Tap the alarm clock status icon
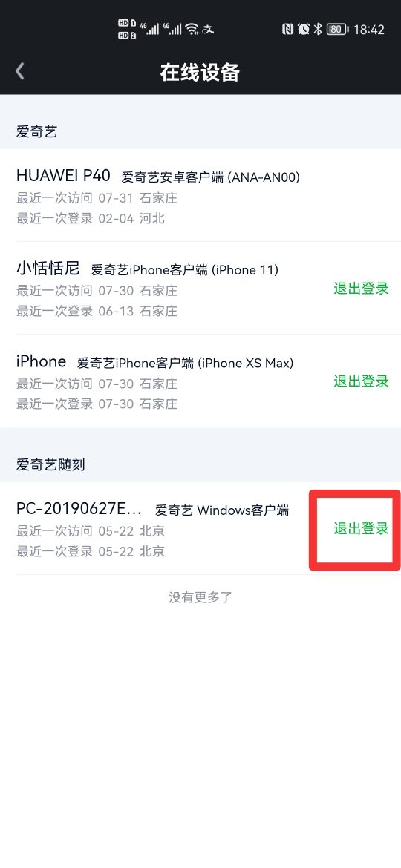Image resolution: width=401 pixels, height=868 pixels. (303, 30)
